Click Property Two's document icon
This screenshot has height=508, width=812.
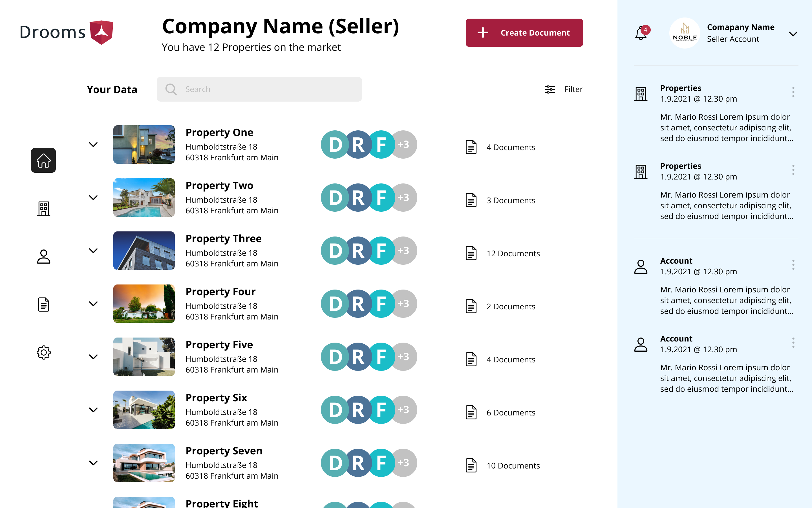click(471, 200)
